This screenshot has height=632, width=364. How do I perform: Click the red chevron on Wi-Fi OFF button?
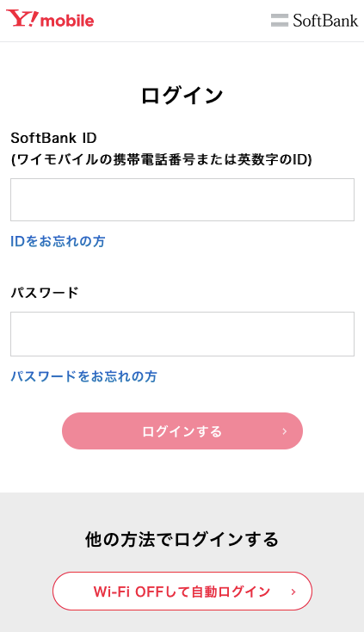(x=293, y=592)
